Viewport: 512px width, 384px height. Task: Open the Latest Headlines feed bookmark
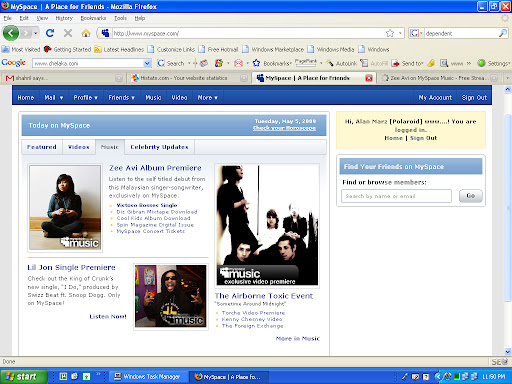(x=119, y=49)
